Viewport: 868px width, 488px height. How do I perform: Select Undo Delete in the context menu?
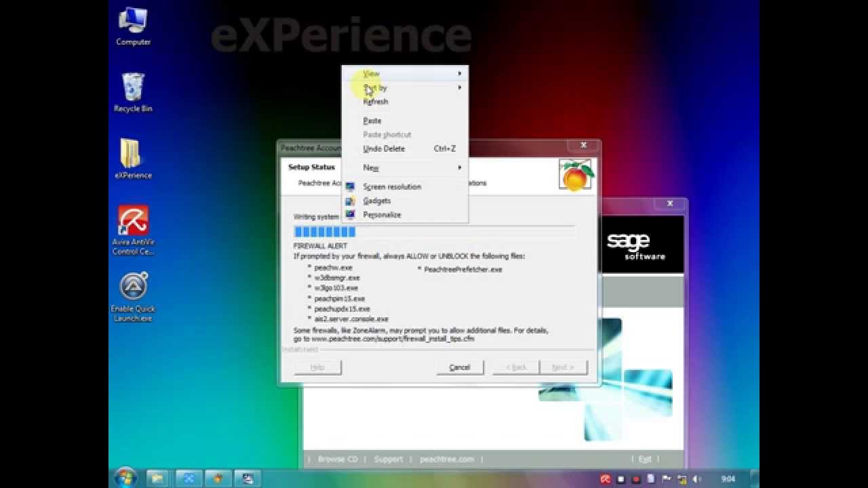pos(405,148)
